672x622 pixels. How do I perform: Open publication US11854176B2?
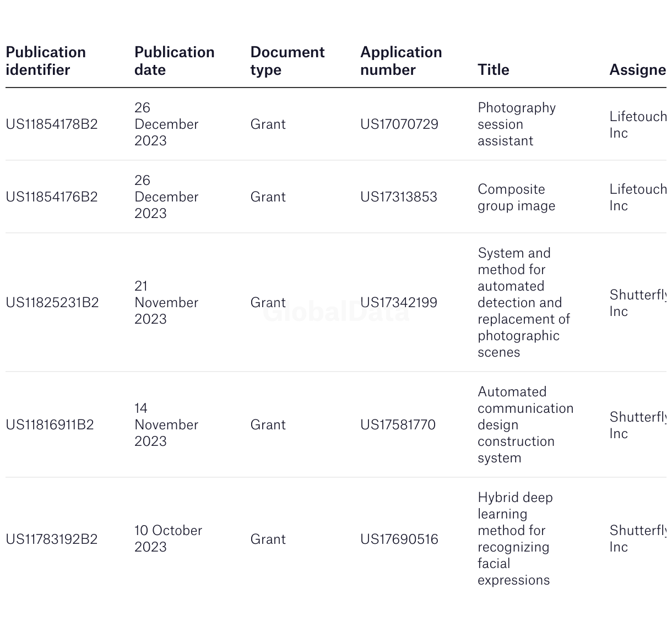coord(52,197)
